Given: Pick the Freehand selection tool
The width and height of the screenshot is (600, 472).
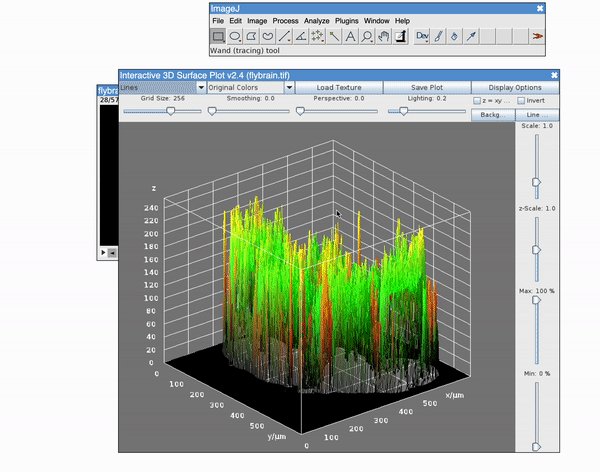Looking at the screenshot, I should (268, 36).
